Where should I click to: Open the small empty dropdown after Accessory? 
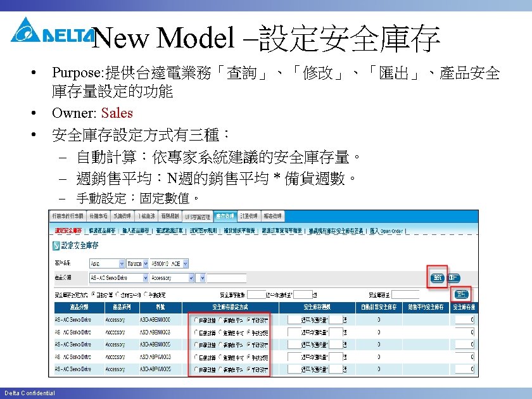click(201, 278)
